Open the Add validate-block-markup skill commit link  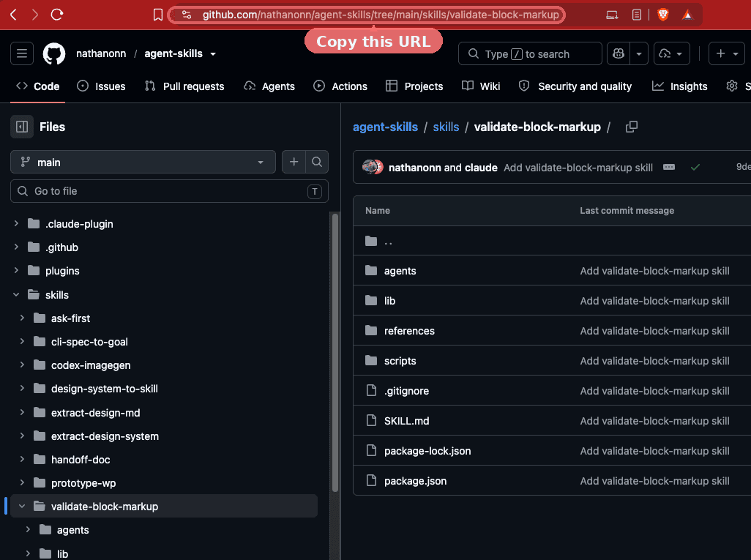pos(578,168)
